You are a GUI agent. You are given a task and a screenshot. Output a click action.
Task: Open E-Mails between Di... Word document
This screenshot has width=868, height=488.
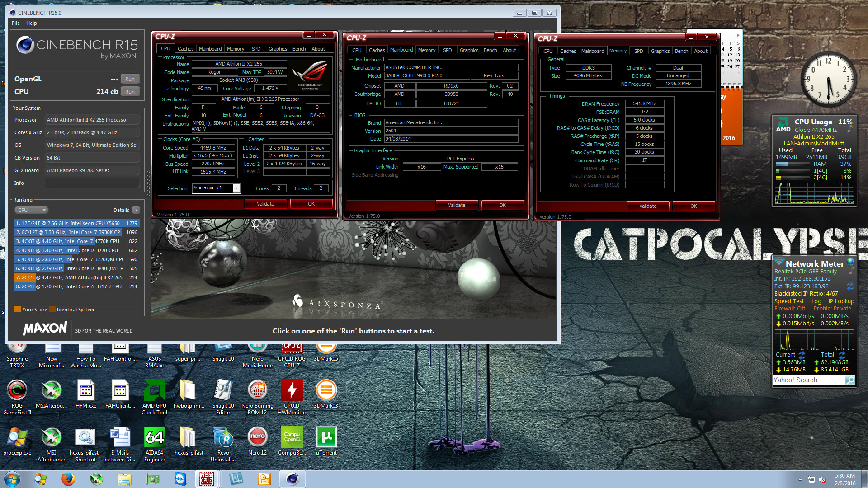(120, 444)
